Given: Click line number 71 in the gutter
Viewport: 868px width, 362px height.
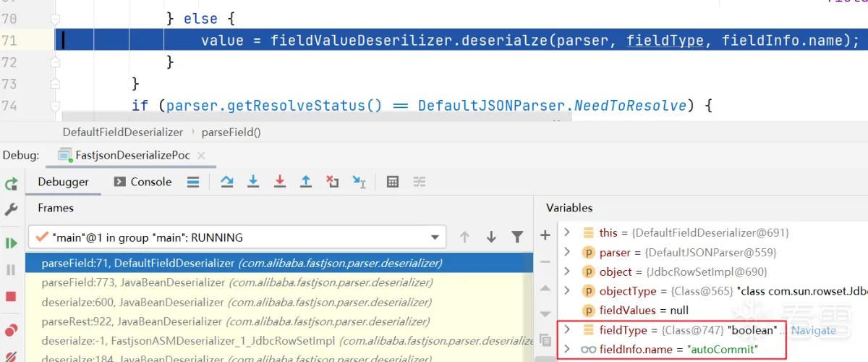Looking at the screenshot, I should click(x=9, y=41).
